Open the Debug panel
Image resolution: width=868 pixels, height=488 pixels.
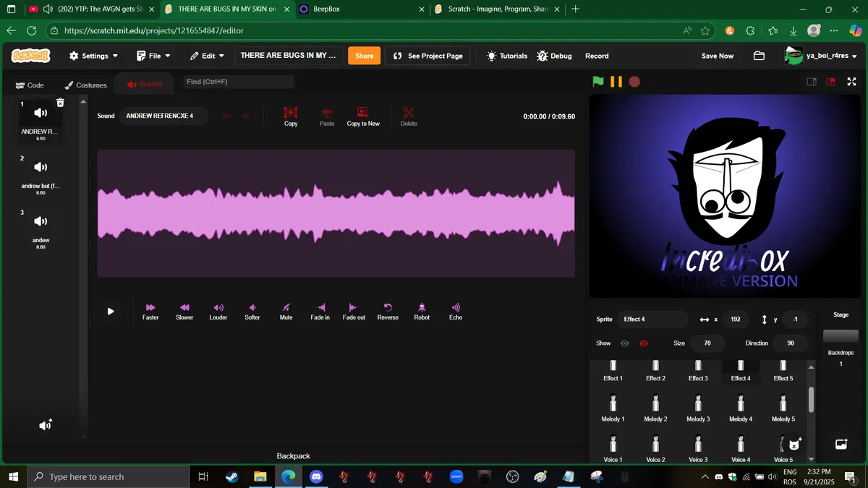pos(555,56)
